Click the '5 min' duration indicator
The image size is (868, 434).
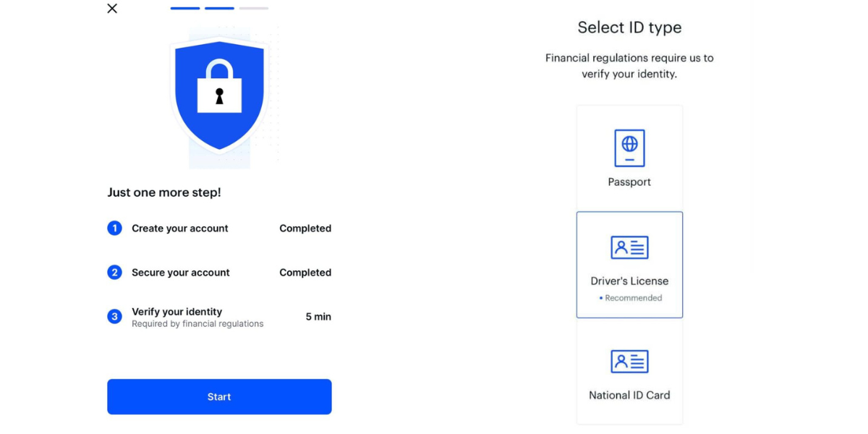click(x=318, y=316)
